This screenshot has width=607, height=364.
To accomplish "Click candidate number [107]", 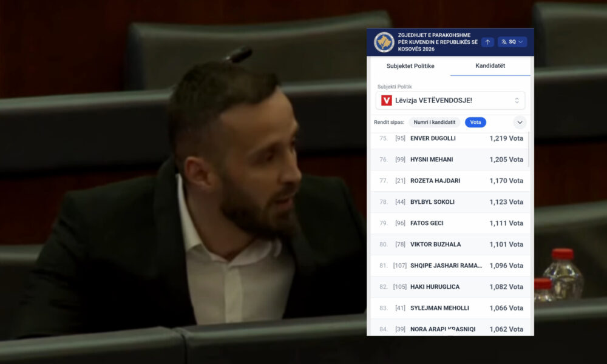I will click(400, 266).
